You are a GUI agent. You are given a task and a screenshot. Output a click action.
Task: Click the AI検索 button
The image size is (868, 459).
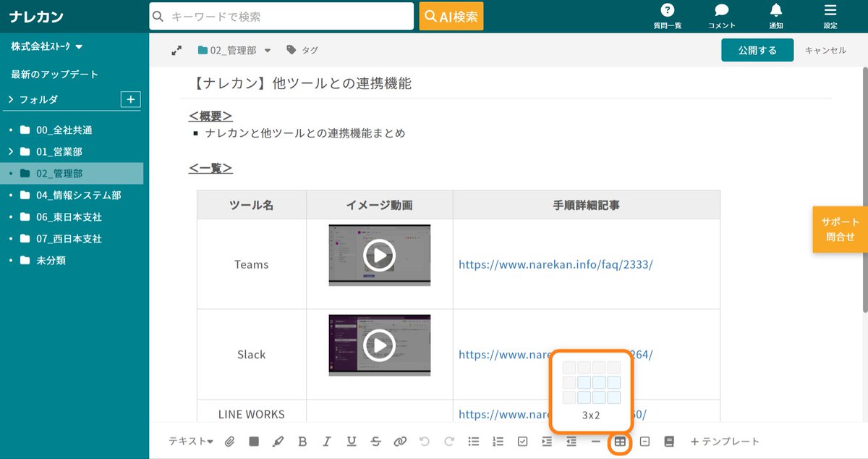coord(451,16)
